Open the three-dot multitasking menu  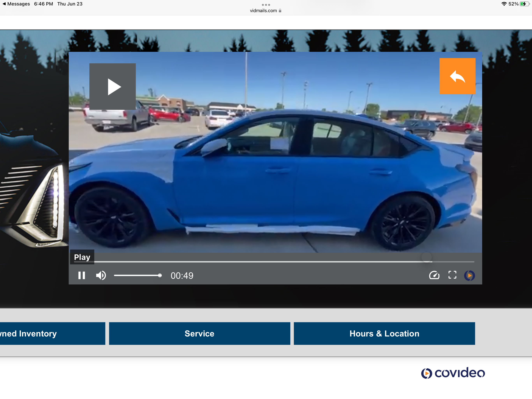(x=266, y=5)
